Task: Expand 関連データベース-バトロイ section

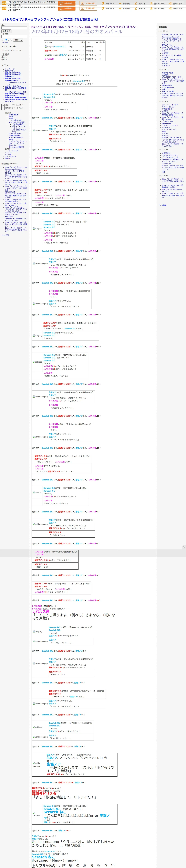Action: click(x=3, y=105)
